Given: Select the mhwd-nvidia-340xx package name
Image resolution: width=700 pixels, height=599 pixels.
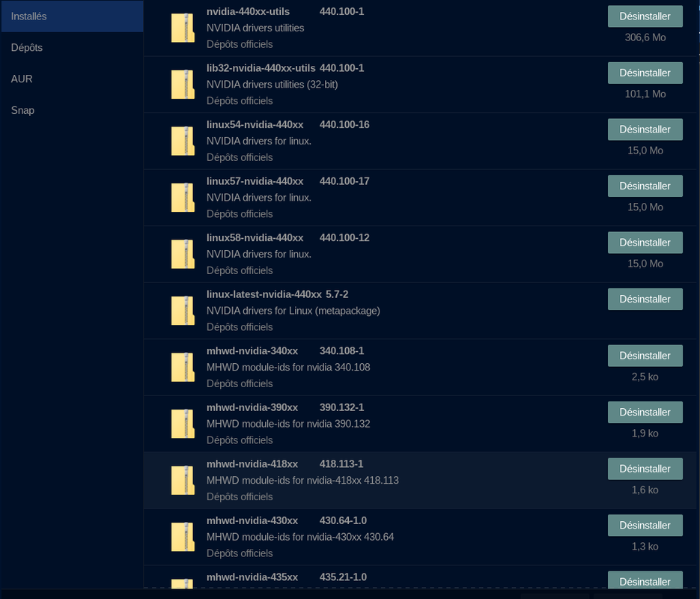Looking at the screenshot, I should 252,351.
